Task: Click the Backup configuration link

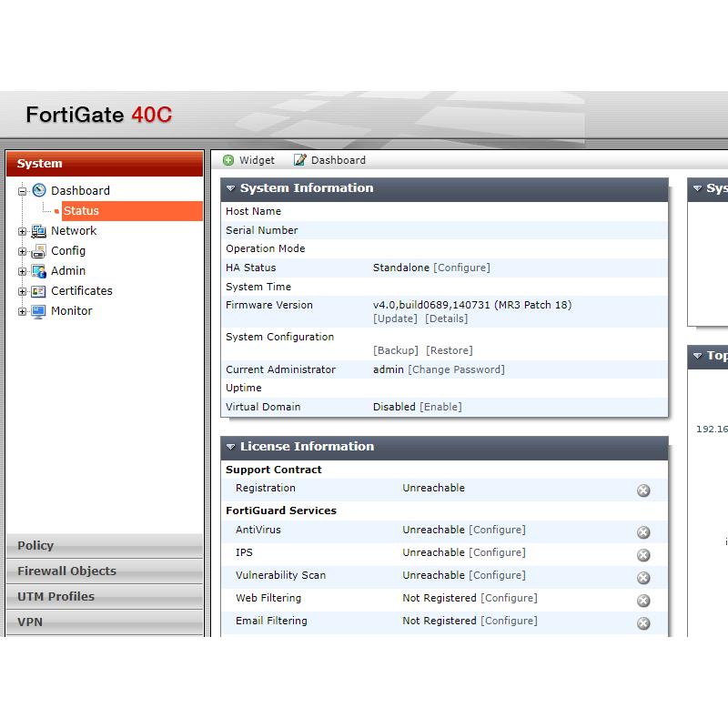Action: coord(398,350)
